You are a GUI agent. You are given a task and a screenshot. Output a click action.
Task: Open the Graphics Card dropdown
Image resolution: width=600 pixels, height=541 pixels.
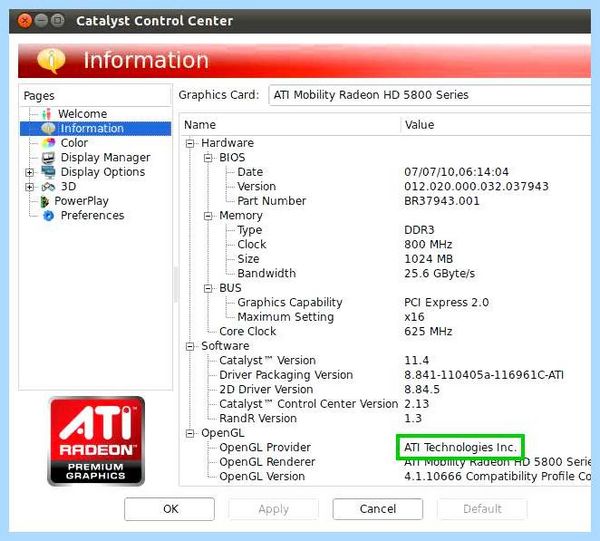tap(430, 95)
